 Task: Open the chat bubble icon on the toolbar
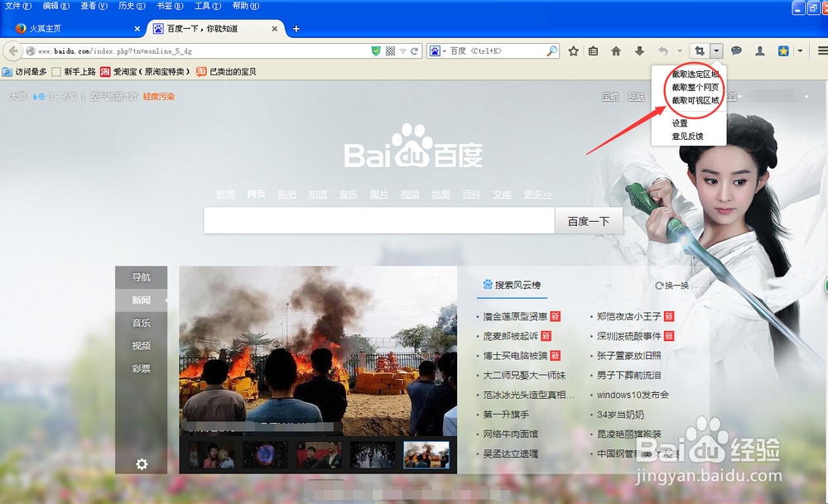pyautogui.click(x=737, y=50)
